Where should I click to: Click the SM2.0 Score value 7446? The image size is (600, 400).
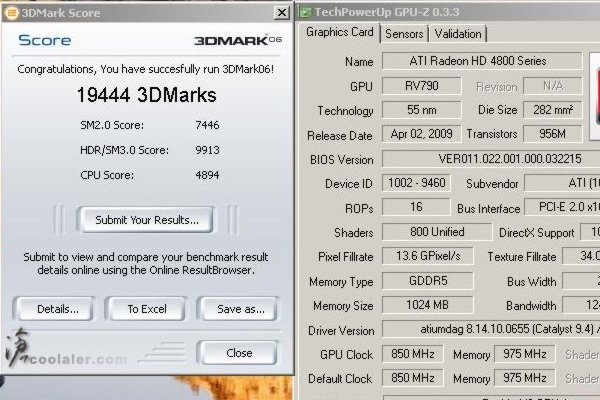pos(207,125)
